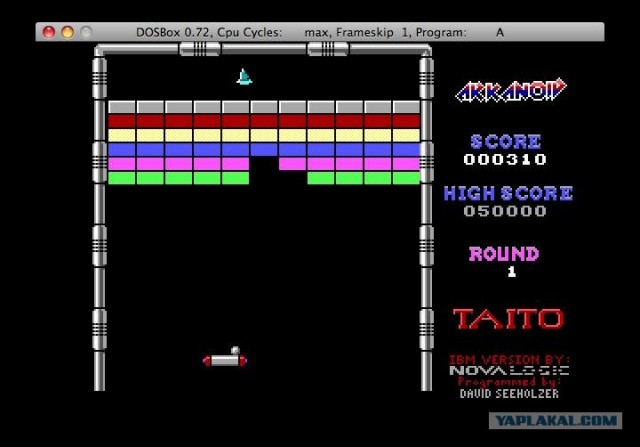Viewport: 640px width, 447px height.
Task: Click the SCORE label
Action: point(506,142)
